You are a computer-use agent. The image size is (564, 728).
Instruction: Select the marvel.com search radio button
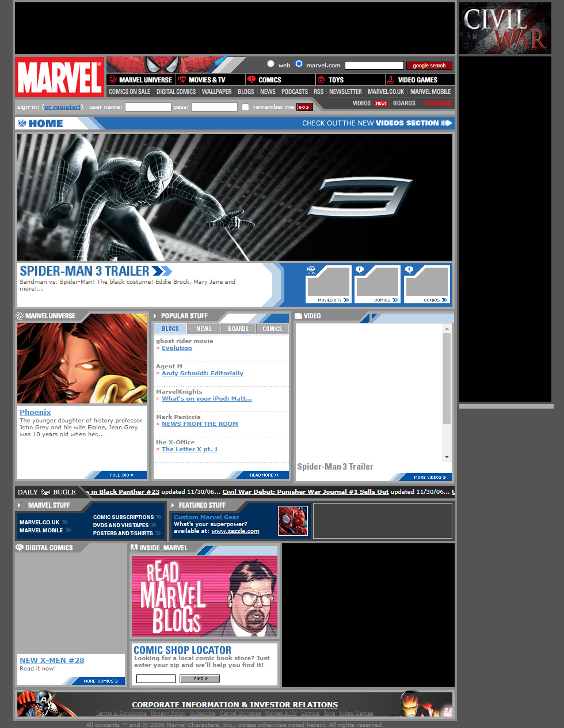(x=299, y=64)
